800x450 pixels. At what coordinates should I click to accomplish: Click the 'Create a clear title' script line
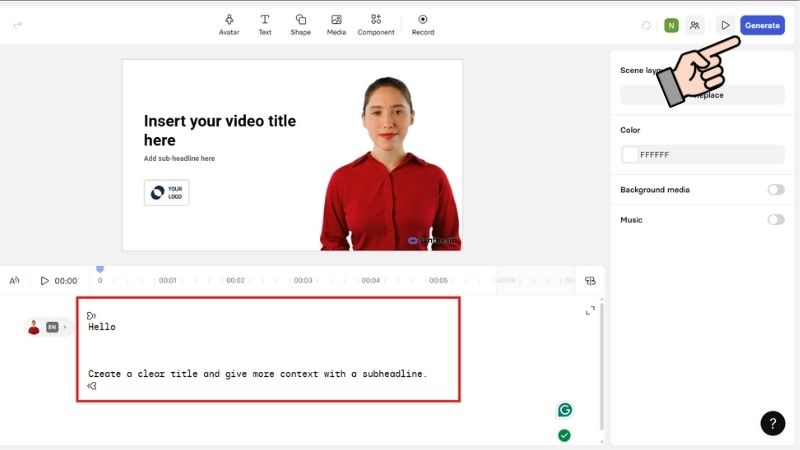pos(257,374)
